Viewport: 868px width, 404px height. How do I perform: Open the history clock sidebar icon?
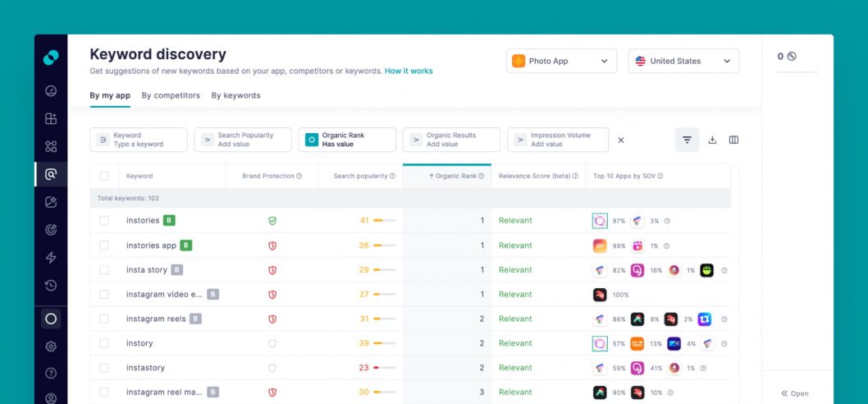pyautogui.click(x=51, y=286)
